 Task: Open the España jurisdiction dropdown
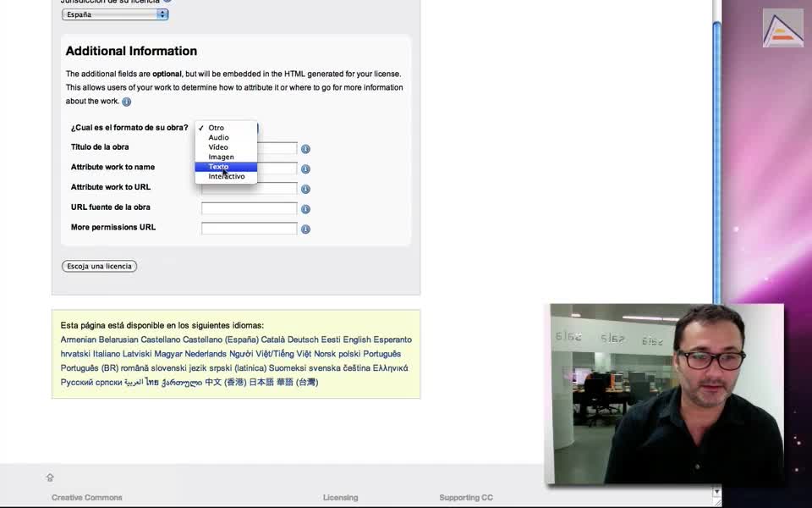[x=114, y=14]
